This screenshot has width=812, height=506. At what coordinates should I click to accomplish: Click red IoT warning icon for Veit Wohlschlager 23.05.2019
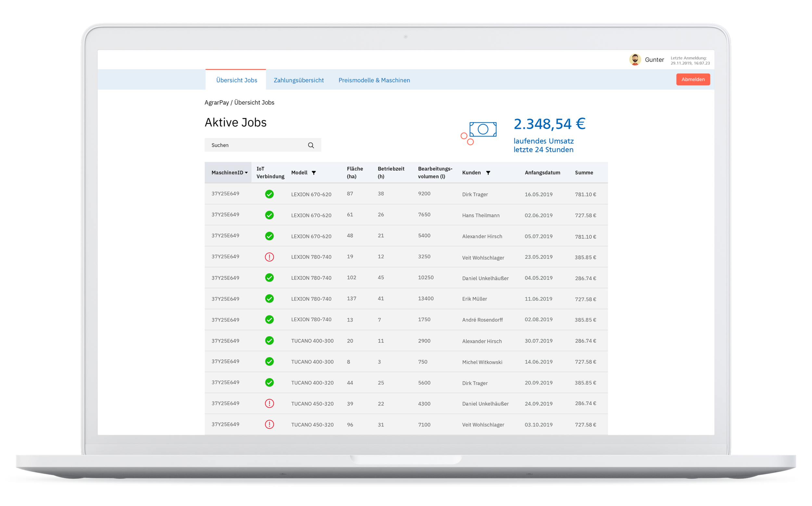point(269,257)
